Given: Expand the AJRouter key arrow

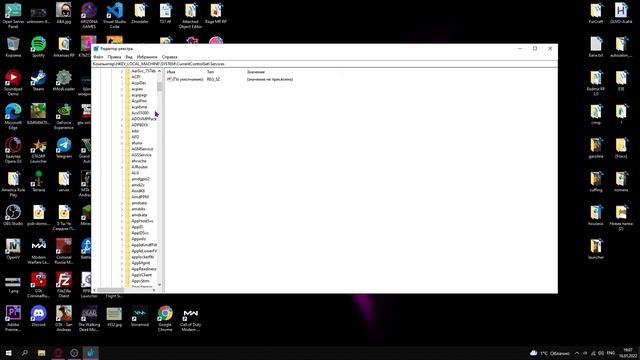Looking at the screenshot, I should 122,167.
